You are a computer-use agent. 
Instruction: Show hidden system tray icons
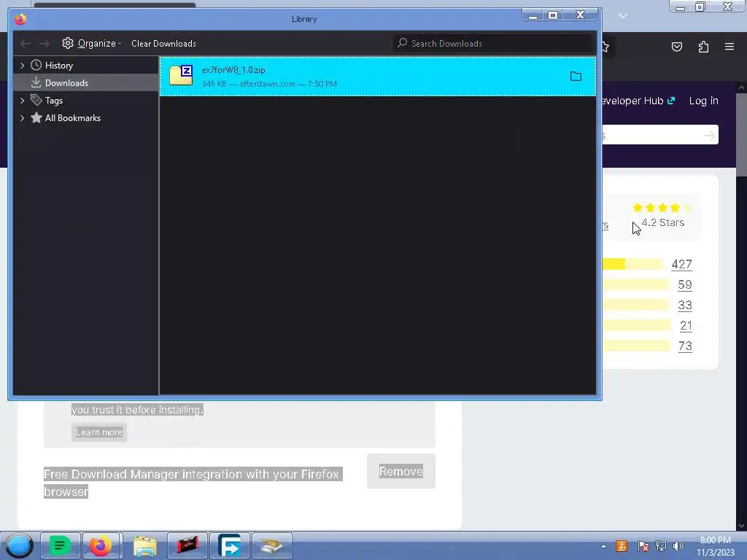coord(603,546)
